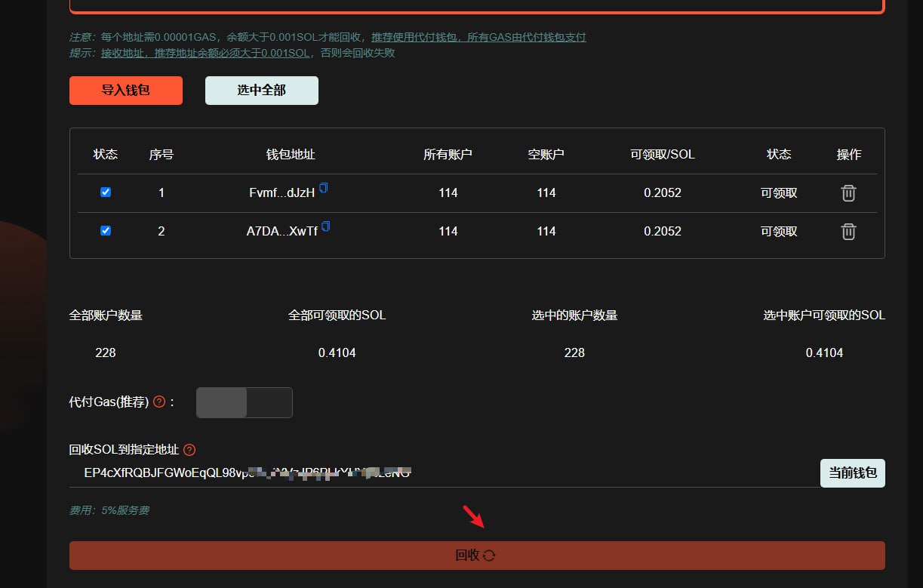Click 0.4104 under 选中账户可领取的SOL
This screenshot has width=923, height=588.
click(824, 352)
